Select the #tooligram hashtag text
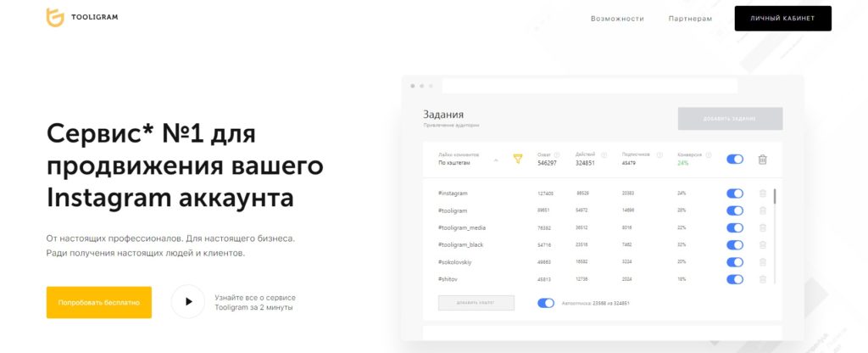Image resolution: width=868 pixels, height=353 pixels. 453,210
